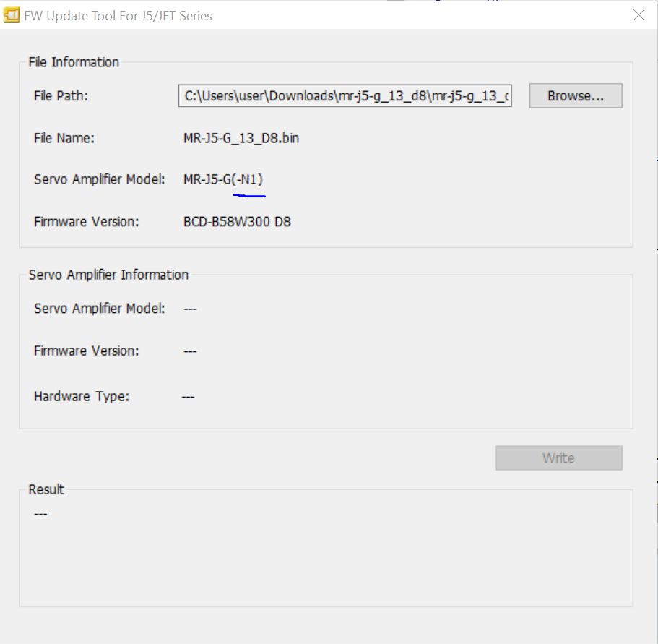Viewport: 658px width, 644px height.
Task: Click the File Information group title
Action: (74, 62)
